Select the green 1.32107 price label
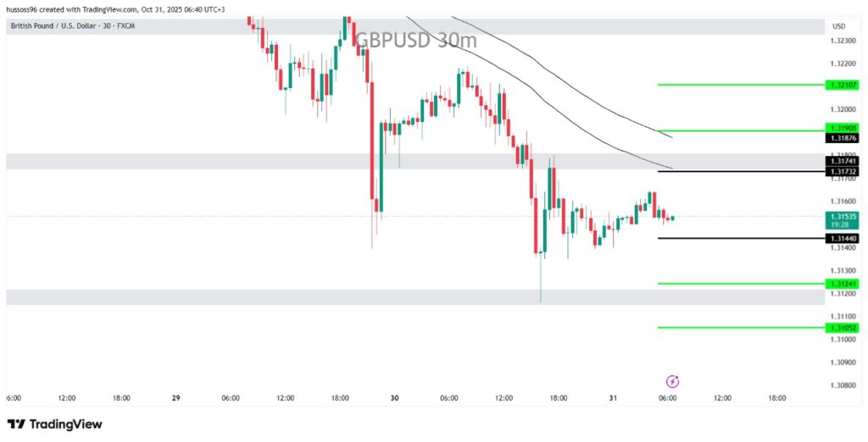Viewport: 868px width, 442px height. pos(842,85)
